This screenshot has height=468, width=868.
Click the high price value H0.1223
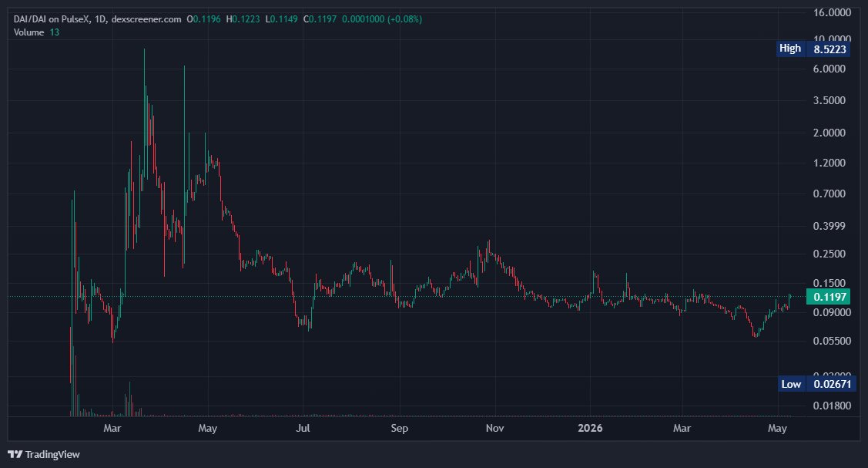pos(243,19)
